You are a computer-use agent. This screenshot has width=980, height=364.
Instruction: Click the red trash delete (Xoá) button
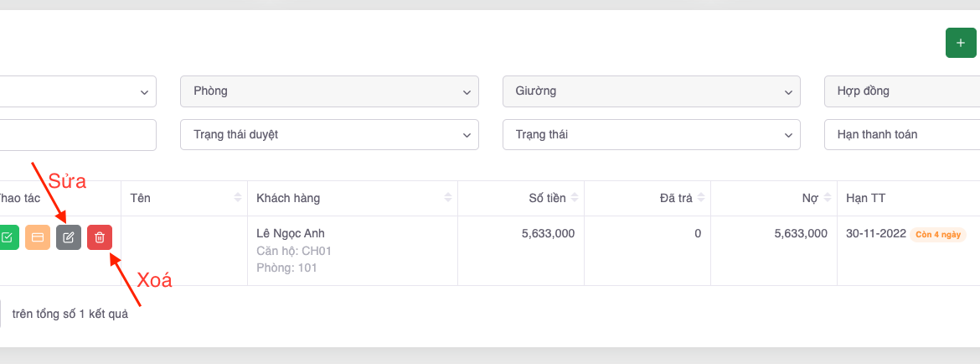(100, 237)
